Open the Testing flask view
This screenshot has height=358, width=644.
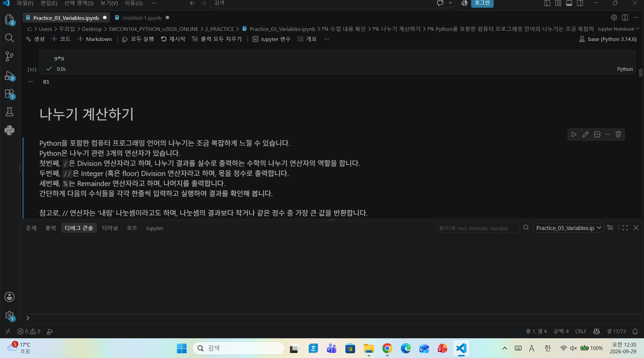(9, 112)
